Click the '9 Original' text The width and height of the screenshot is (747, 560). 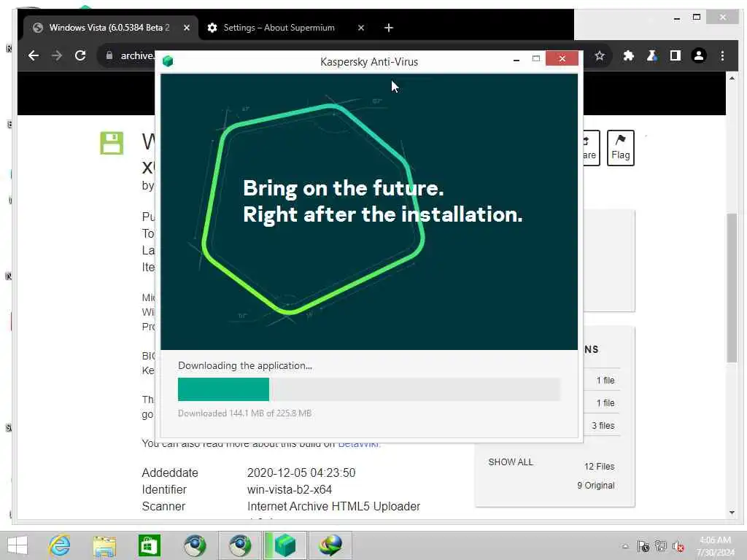(x=595, y=486)
